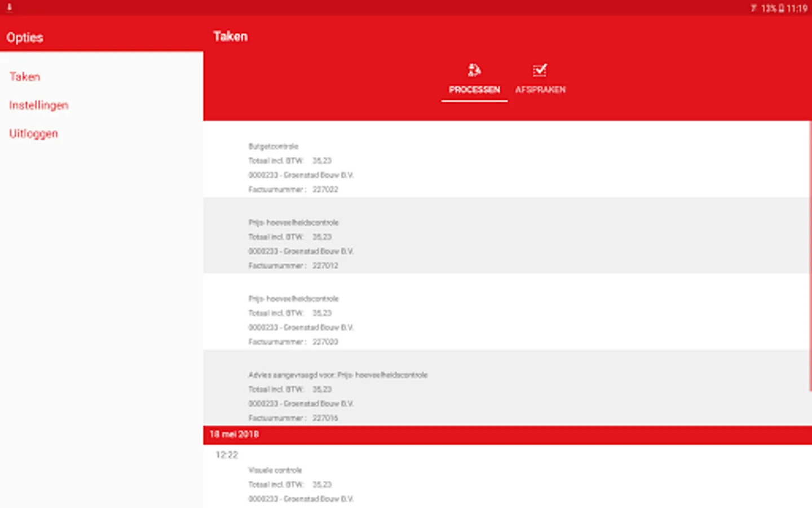Open the Visuele controle task
812x508 pixels.
(x=507, y=476)
